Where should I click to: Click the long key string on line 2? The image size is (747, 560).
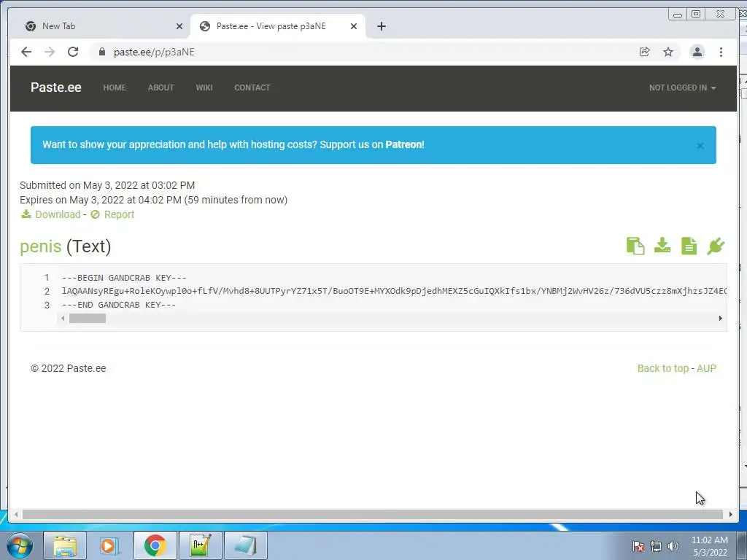pyautogui.click(x=393, y=291)
